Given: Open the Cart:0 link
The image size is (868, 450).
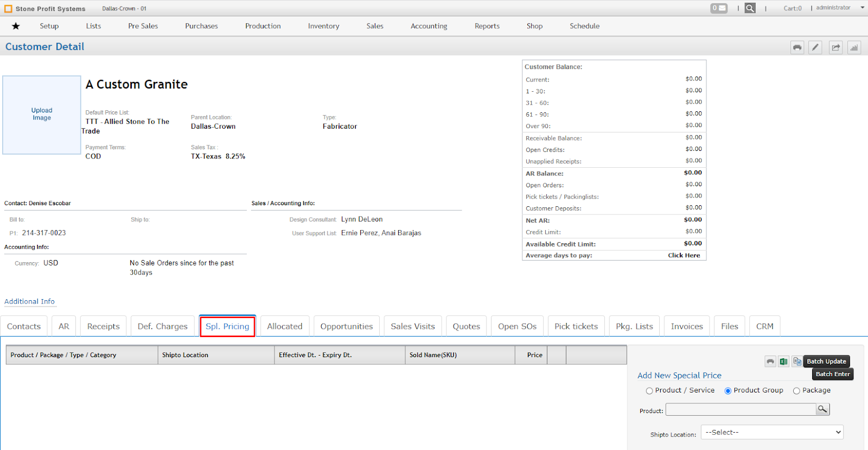Looking at the screenshot, I should coord(793,8).
